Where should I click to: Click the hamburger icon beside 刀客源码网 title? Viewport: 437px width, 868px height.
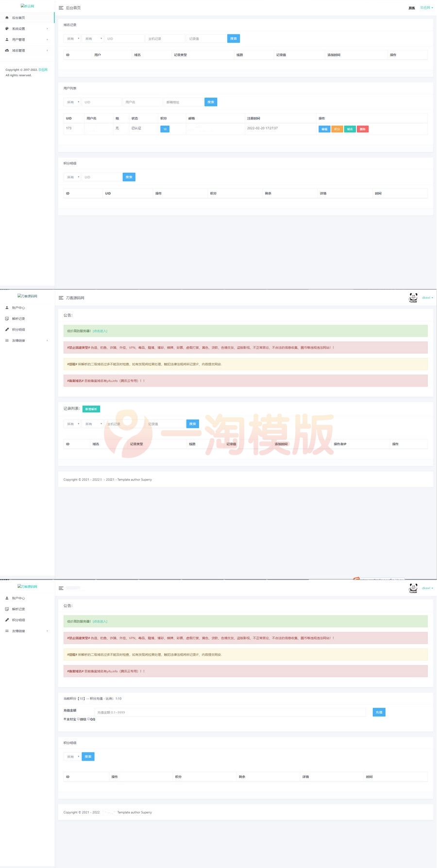coord(61,298)
